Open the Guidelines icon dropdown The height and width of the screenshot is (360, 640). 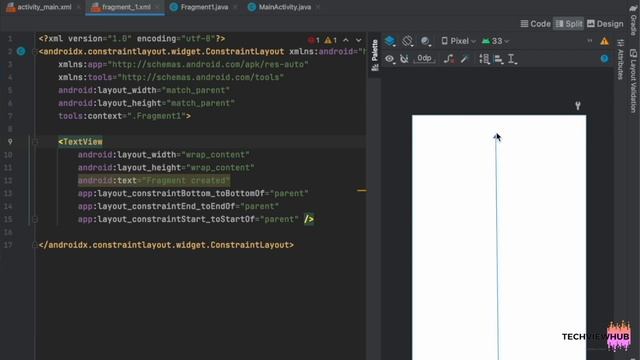click(512, 59)
